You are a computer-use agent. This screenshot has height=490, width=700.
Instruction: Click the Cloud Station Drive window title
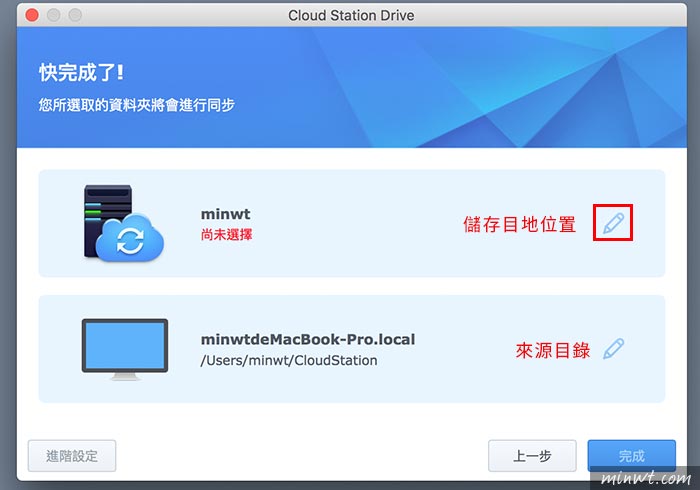(351, 16)
